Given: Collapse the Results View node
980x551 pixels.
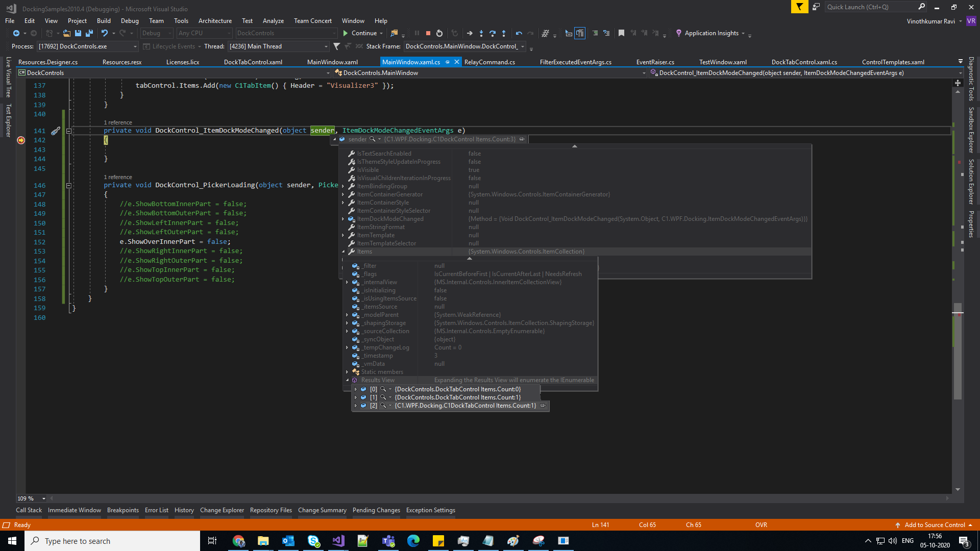Looking at the screenshot, I should click(x=347, y=380).
